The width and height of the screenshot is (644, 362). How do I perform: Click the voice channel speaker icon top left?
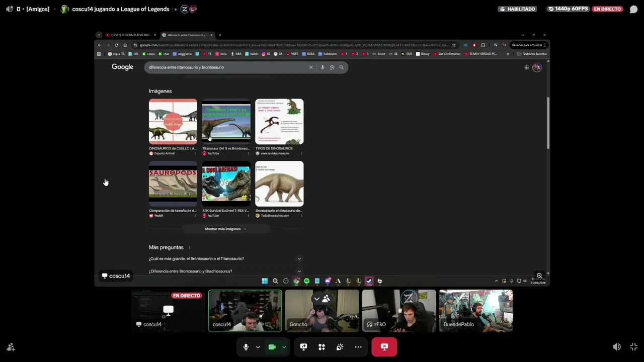(x=9, y=9)
